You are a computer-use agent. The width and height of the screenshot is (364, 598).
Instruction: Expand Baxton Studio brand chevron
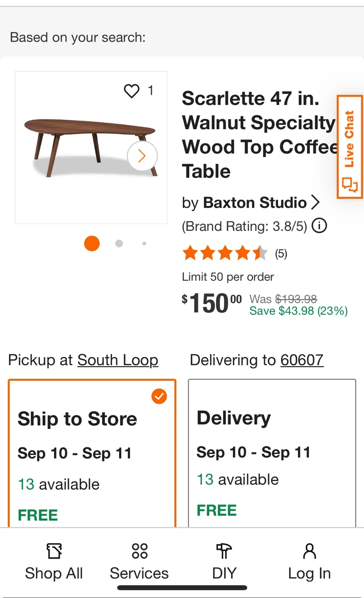point(316,203)
